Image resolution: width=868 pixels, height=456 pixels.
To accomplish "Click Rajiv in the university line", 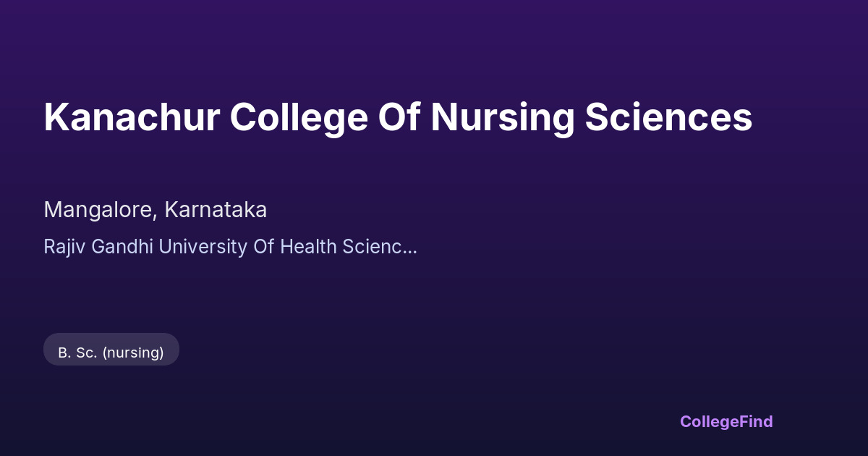I will coord(61,247).
